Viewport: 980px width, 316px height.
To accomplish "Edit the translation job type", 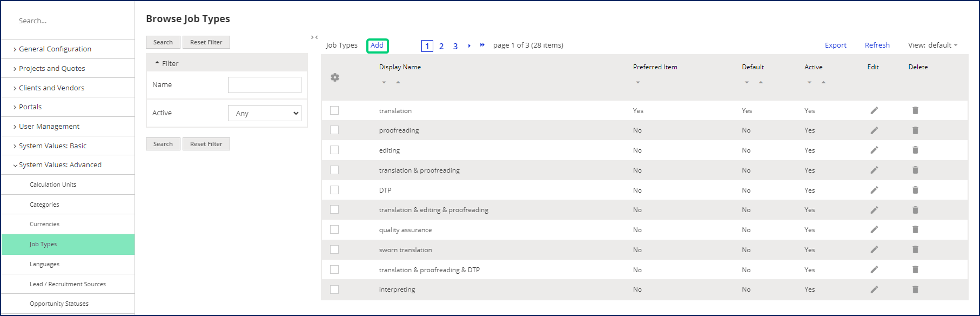I will (874, 110).
